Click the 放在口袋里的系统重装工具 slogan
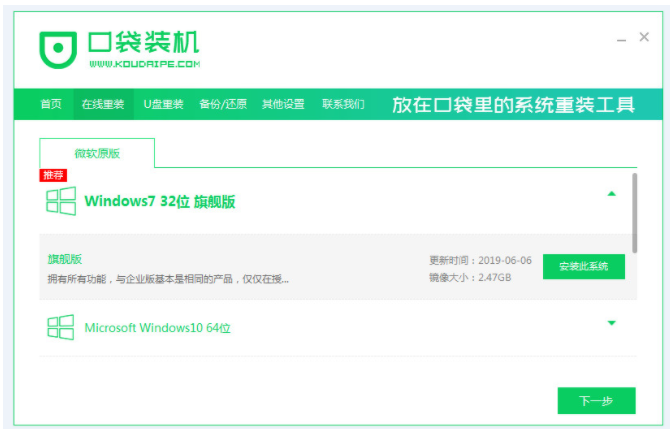The width and height of the screenshot is (670, 429). pyautogui.click(x=513, y=105)
